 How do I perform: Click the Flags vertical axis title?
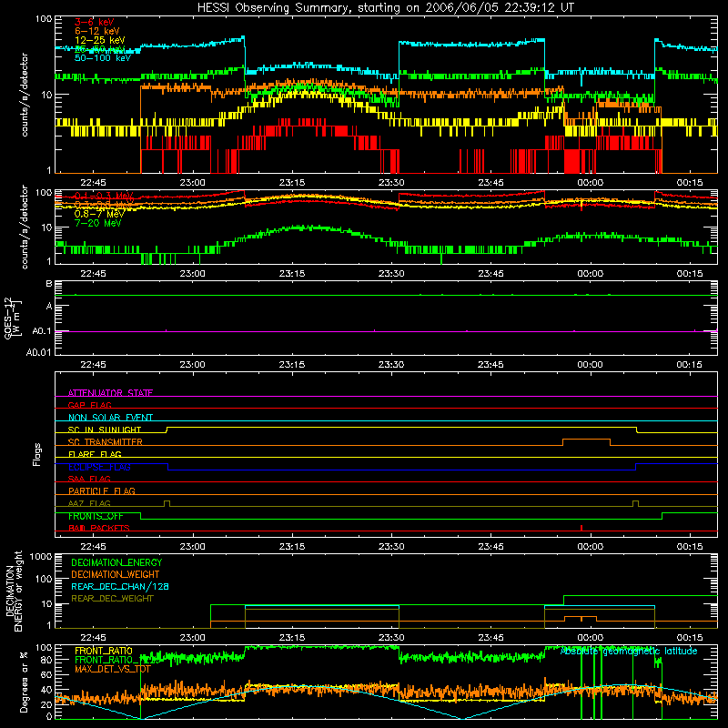tap(36, 454)
